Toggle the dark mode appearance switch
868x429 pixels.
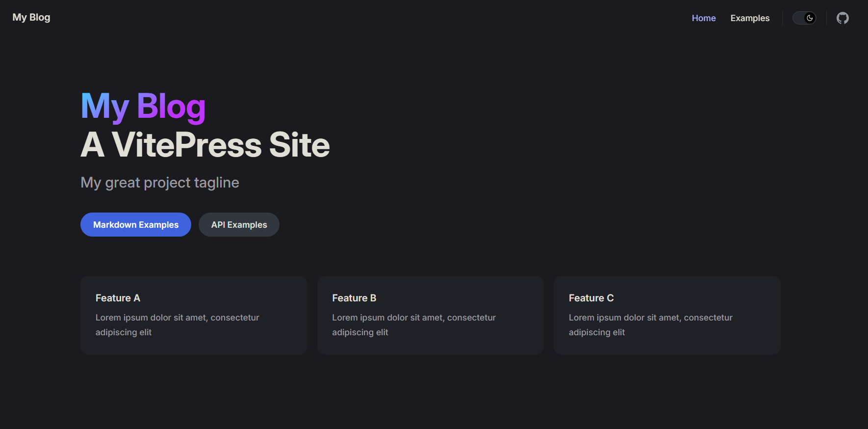[804, 18]
